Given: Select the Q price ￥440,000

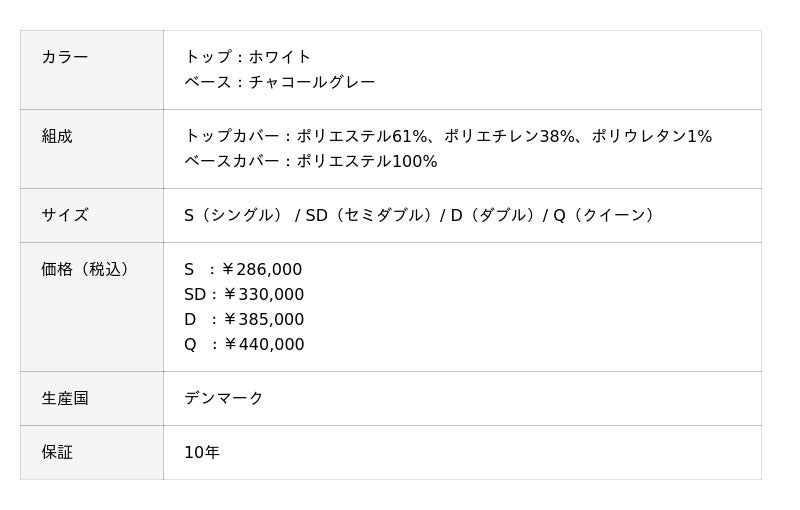Looking at the screenshot, I should click(263, 344).
